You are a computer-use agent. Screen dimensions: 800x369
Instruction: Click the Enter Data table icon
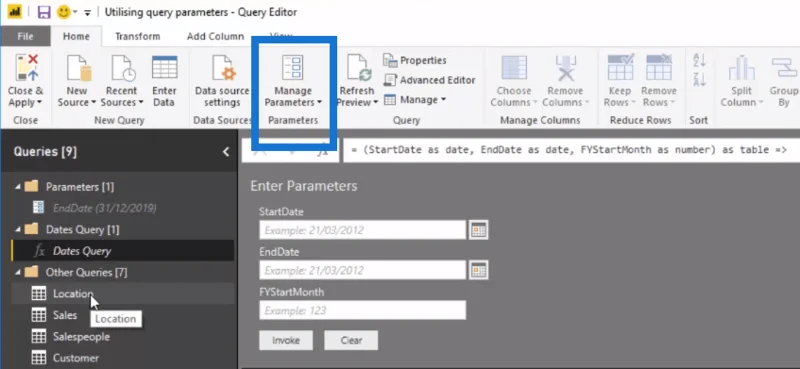click(164, 67)
